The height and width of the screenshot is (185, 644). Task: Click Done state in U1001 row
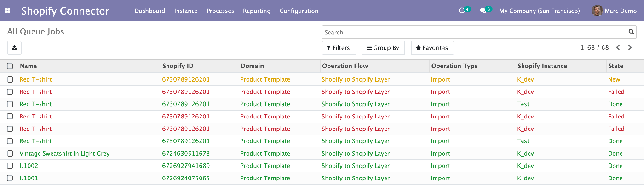tap(615, 179)
